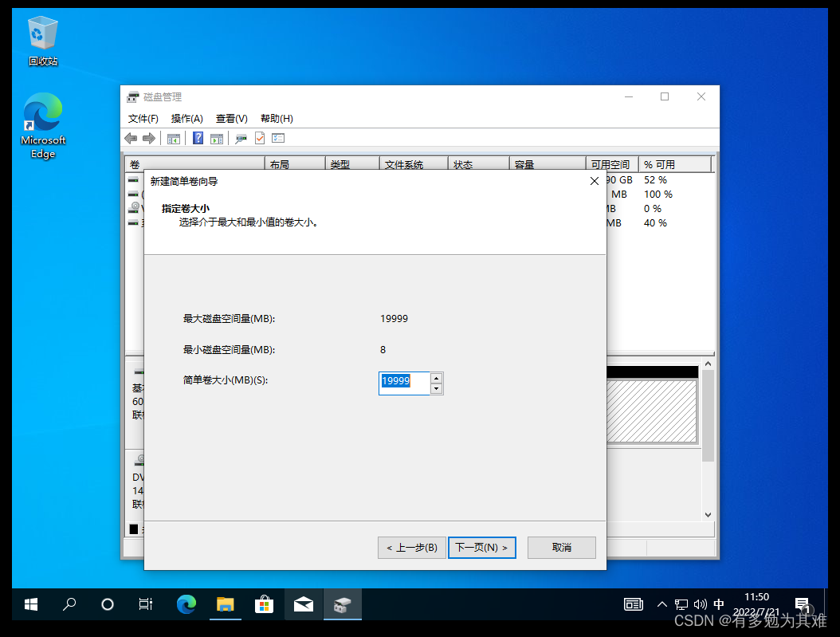Sort by the 状态 column header
Image resolution: width=840 pixels, height=637 pixels.
pos(479,164)
